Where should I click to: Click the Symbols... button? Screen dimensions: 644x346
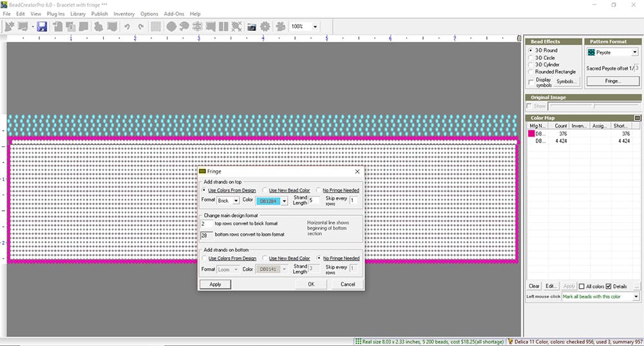[566, 81]
